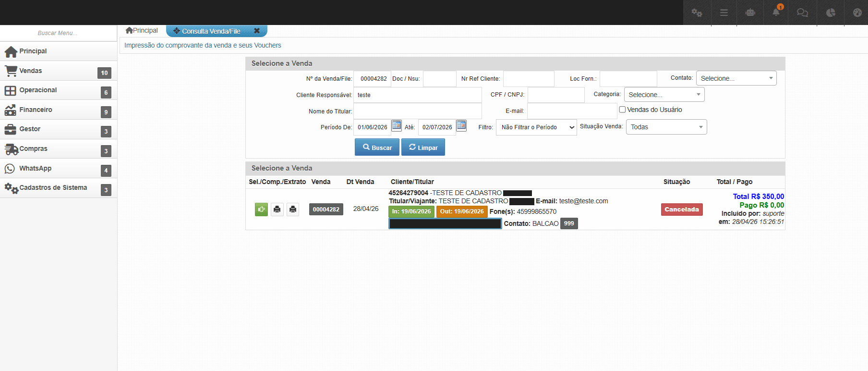Viewport: 868px width, 371px height.
Task: Click the orange Out: 19/06/2026 badge
Action: click(x=462, y=211)
